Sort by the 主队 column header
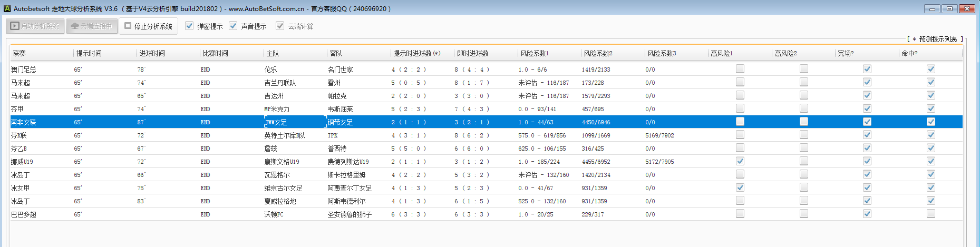980x247 pixels. tap(273, 53)
